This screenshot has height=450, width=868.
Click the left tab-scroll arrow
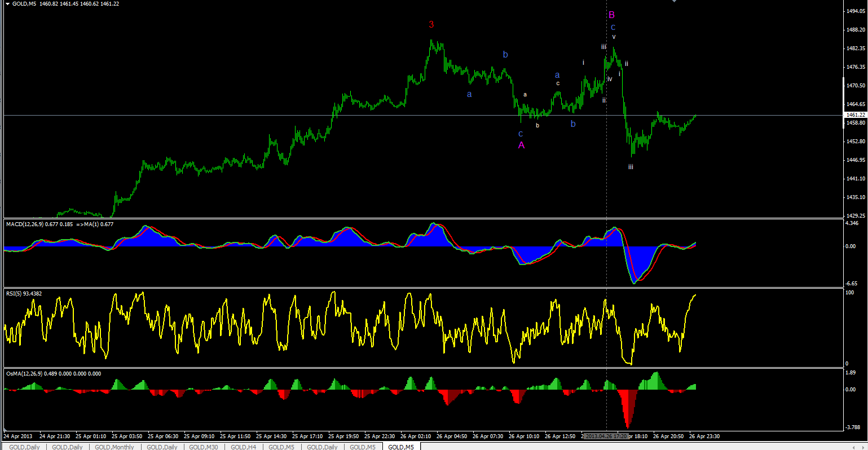point(853,447)
